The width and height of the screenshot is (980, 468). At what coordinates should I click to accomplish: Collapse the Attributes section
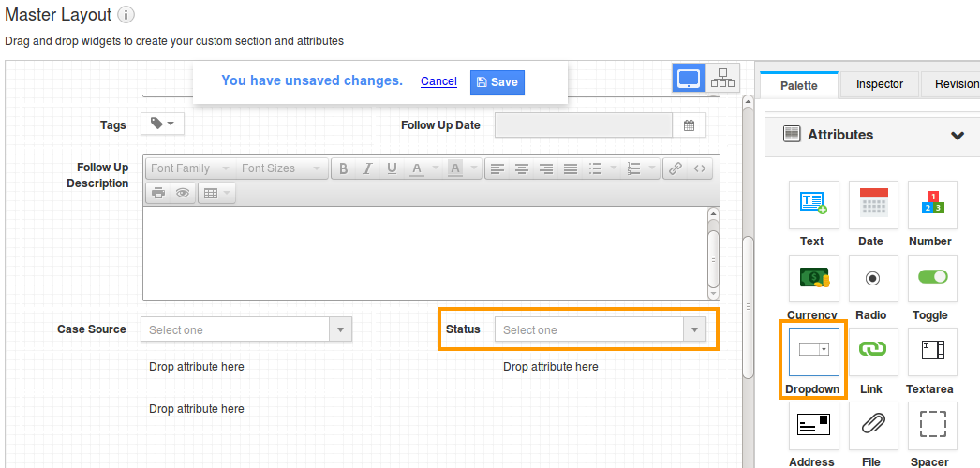click(x=957, y=135)
